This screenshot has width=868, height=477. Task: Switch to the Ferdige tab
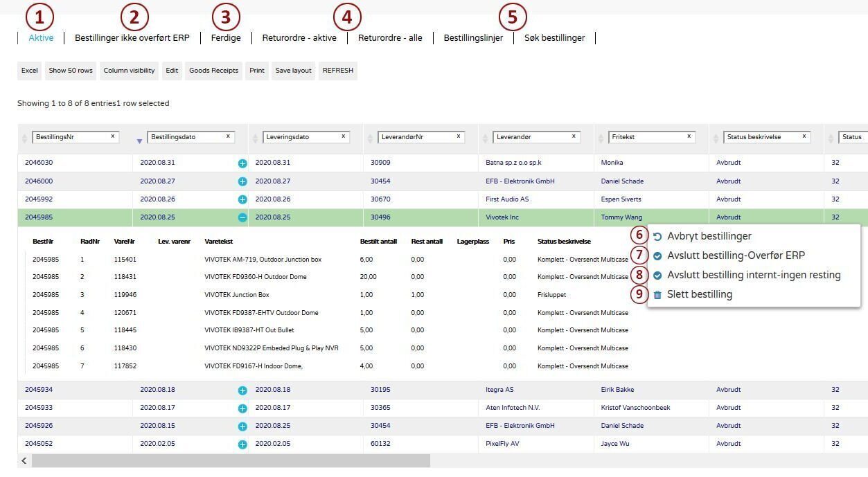pos(226,38)
